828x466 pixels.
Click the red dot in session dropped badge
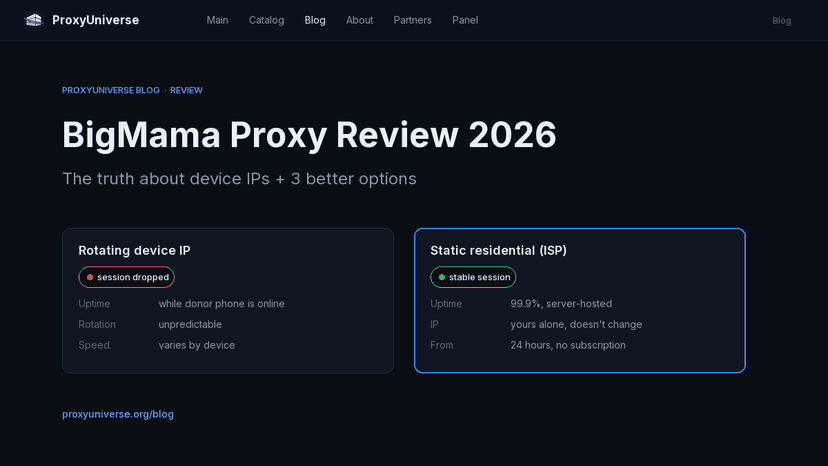pos(90,277)
